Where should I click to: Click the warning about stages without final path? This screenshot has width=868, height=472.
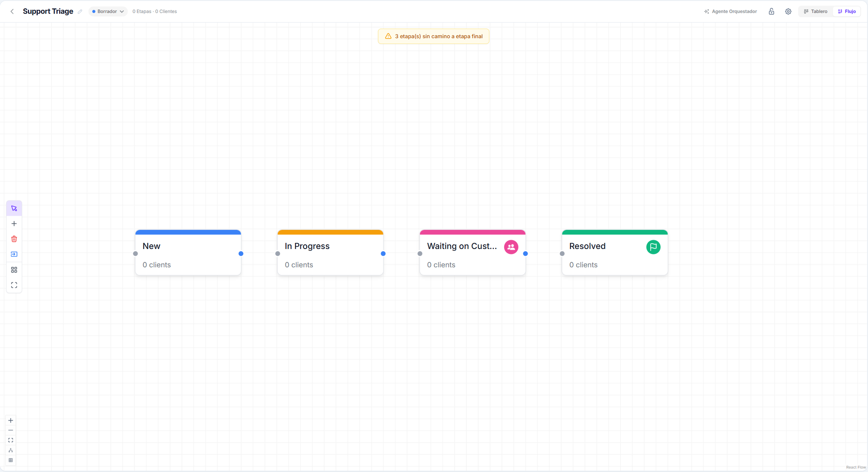pyautogui.click(x=433, y=37)
